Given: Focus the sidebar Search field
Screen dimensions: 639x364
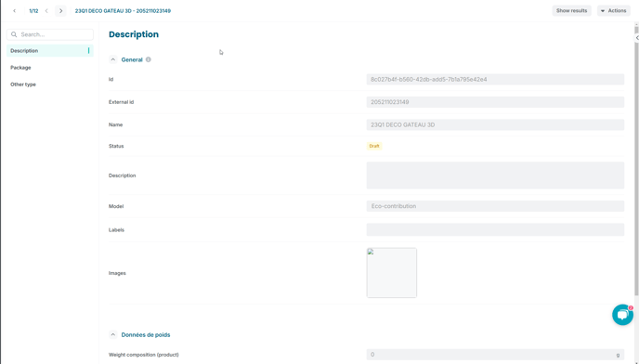Looking at the screenshot, I should click(50, 34).
